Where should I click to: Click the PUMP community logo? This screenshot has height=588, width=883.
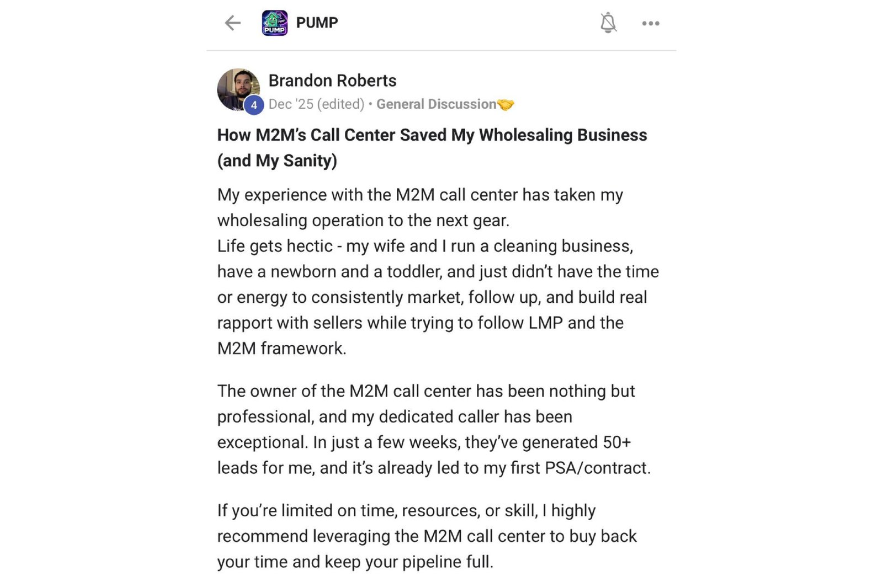point(274,23)
